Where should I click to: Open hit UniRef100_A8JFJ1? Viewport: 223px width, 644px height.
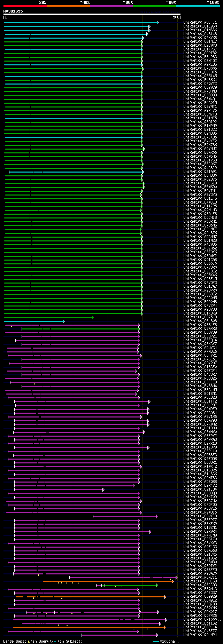(200, 23)
